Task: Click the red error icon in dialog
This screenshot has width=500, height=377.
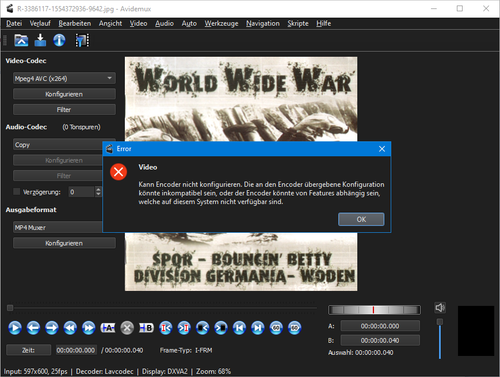Action: pyautogui.click(x=118, y=172)
